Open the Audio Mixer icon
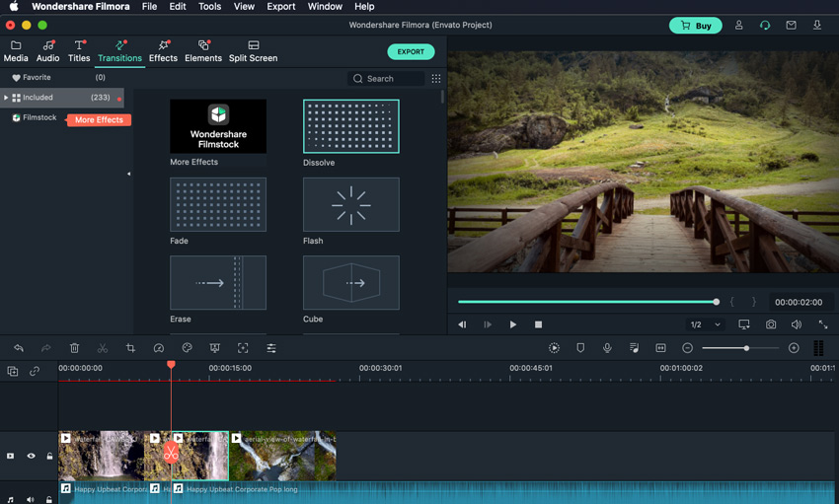839x504 pixels. [x=634, y=348]
